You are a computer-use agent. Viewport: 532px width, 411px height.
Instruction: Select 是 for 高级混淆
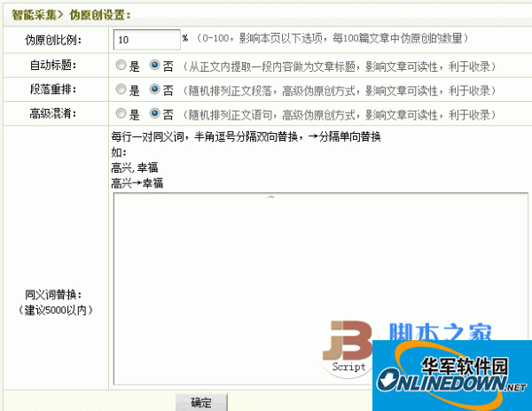(121, 113)
